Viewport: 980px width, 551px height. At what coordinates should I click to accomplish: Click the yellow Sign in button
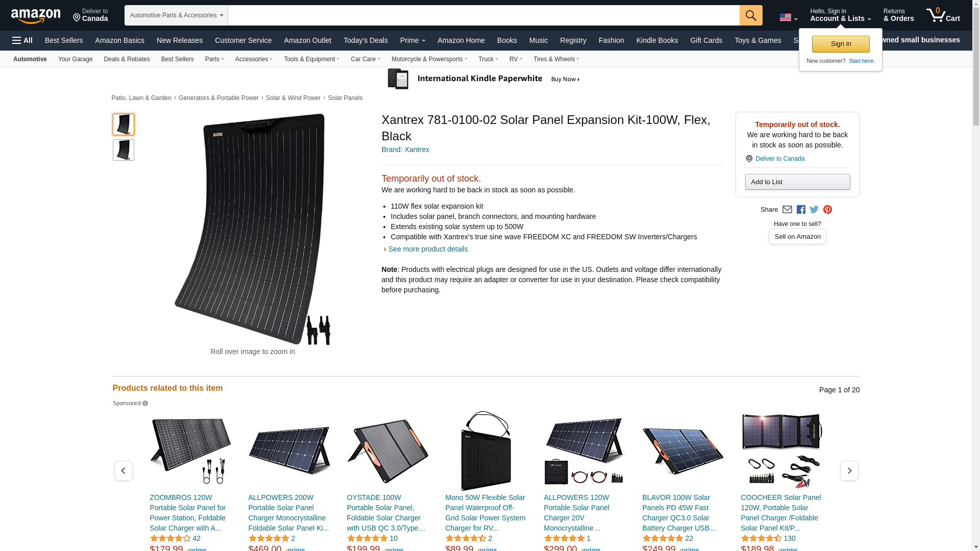841,44
